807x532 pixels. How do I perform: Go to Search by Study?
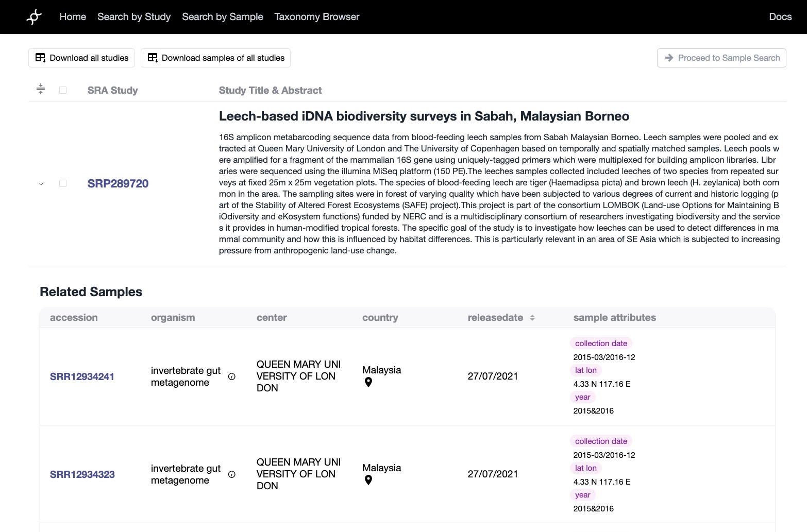[x=134, y=16]
